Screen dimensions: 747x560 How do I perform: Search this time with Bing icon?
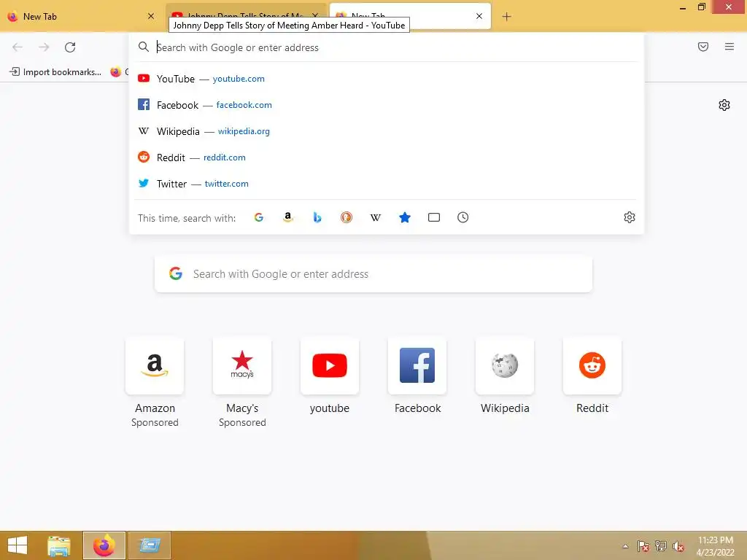(317, 217)
